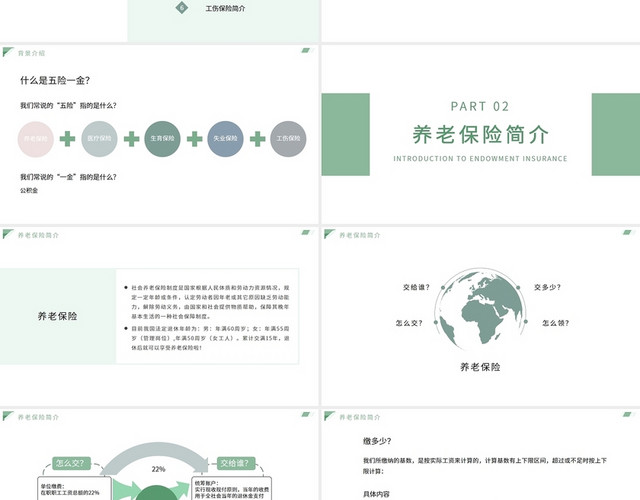Screen dimensions: 640x500
Task: Click the green 怎么交? tag in the diagram
Action: pos(71,463)
